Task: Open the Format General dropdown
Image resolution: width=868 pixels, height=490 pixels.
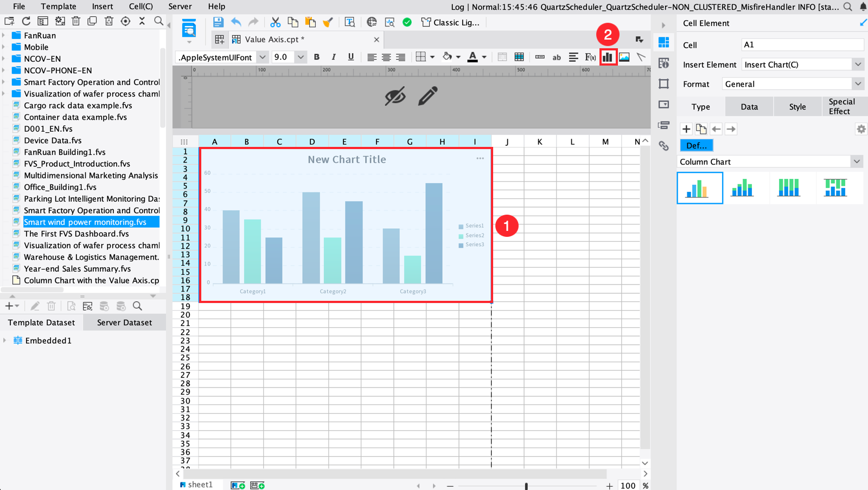Action: 858,84
